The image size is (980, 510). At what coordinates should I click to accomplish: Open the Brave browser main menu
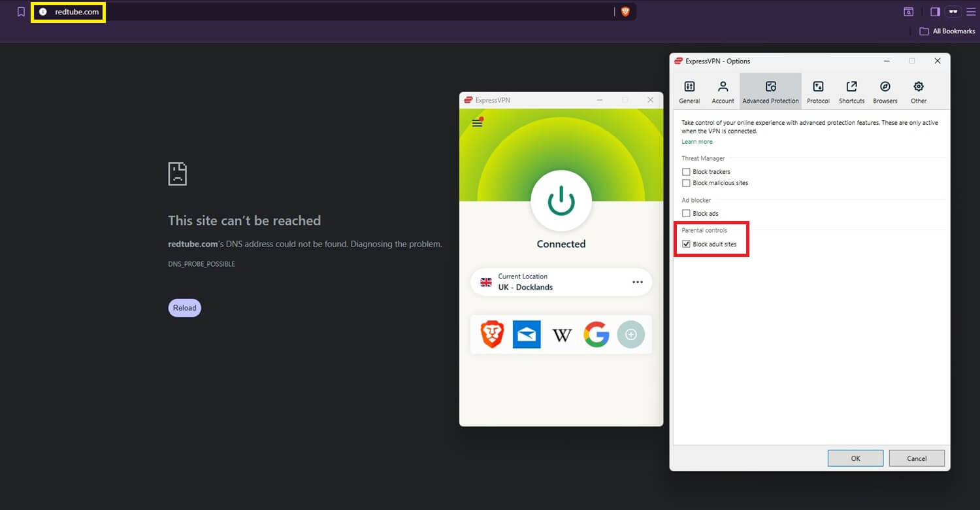pyautogui.click(x=972, y=11)
